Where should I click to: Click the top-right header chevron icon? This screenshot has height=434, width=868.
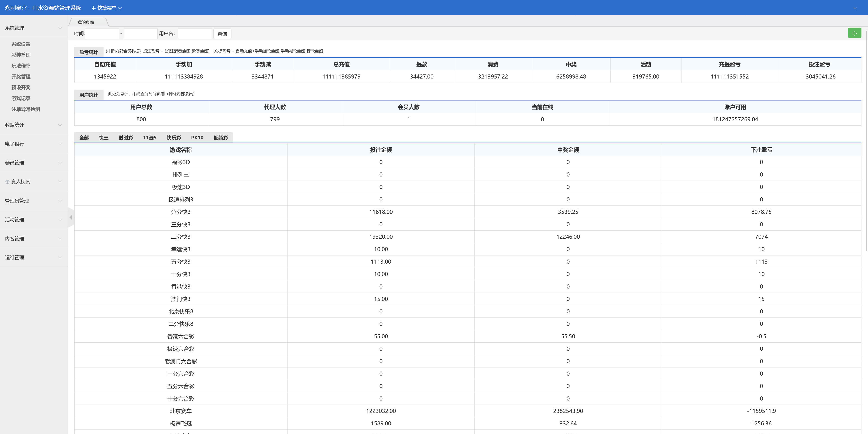pos(855,8)
